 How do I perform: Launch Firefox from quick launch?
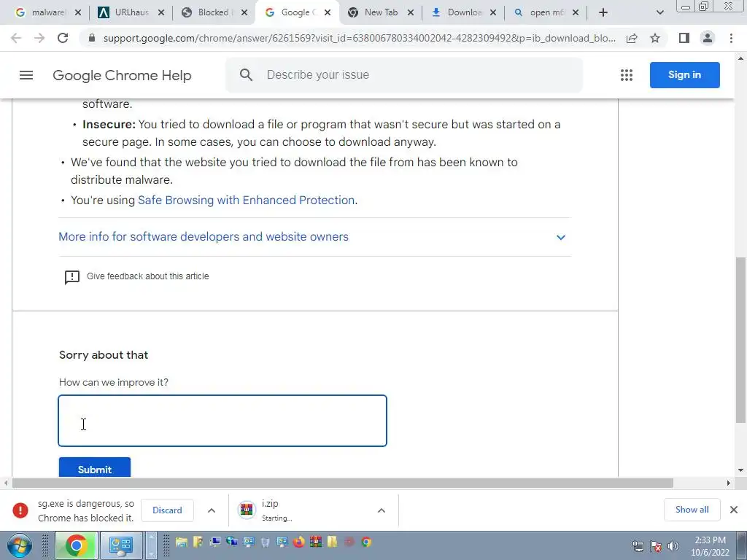pos(298,542)
